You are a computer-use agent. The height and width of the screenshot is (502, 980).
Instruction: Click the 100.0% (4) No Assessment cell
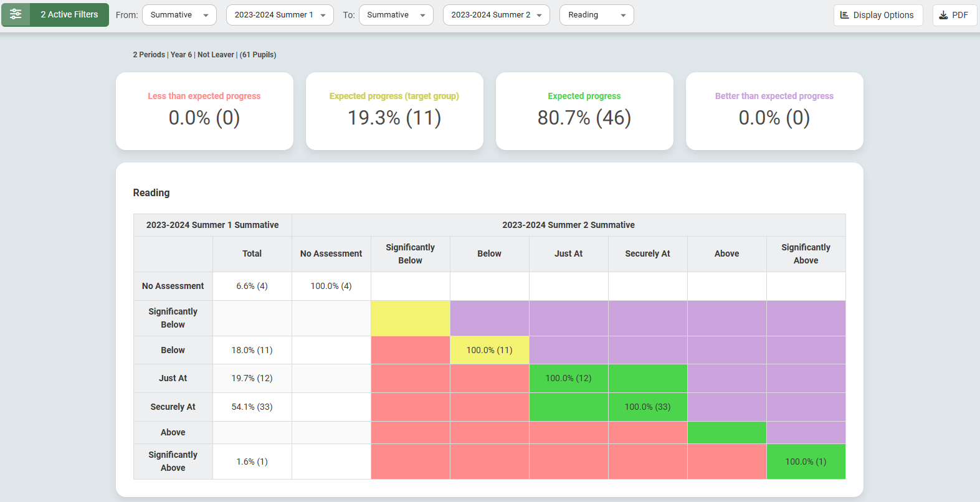pyautogui.click(x=331, y=286)
